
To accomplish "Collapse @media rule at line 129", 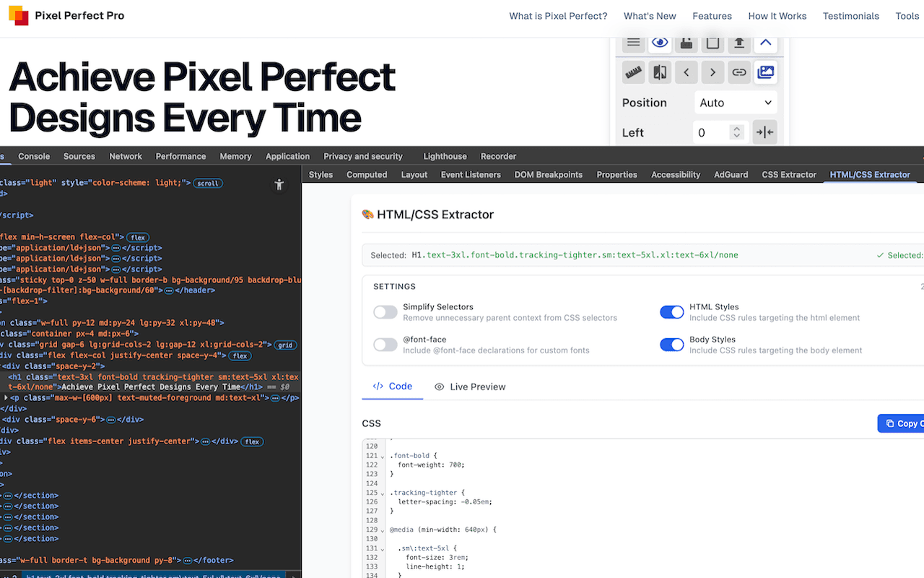I will coord(383,530).
